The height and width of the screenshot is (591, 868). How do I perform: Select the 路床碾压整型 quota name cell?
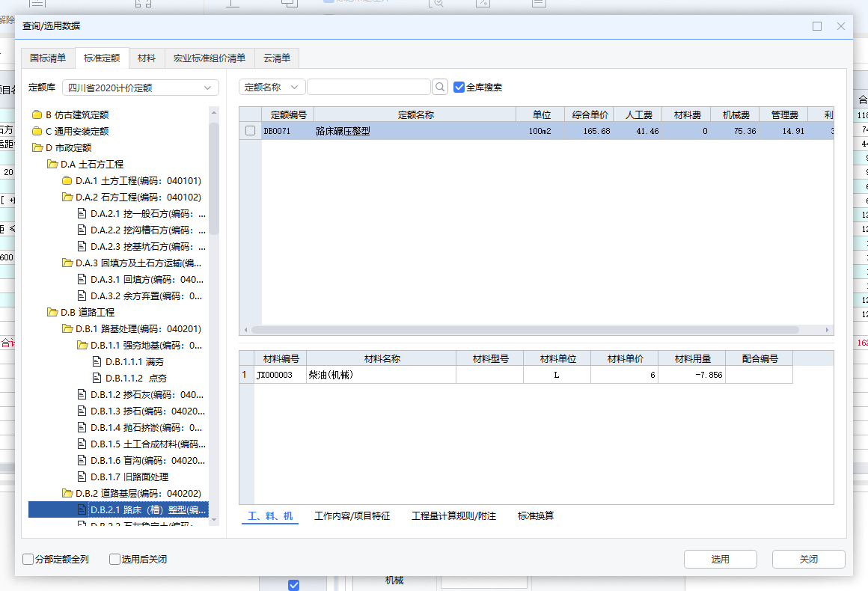coord(415,131)
